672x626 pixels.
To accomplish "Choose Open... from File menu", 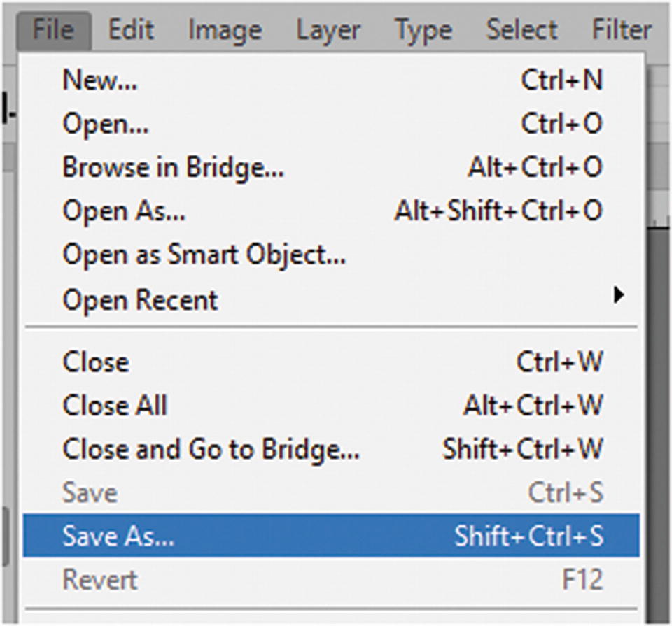I will coord(106,125).
